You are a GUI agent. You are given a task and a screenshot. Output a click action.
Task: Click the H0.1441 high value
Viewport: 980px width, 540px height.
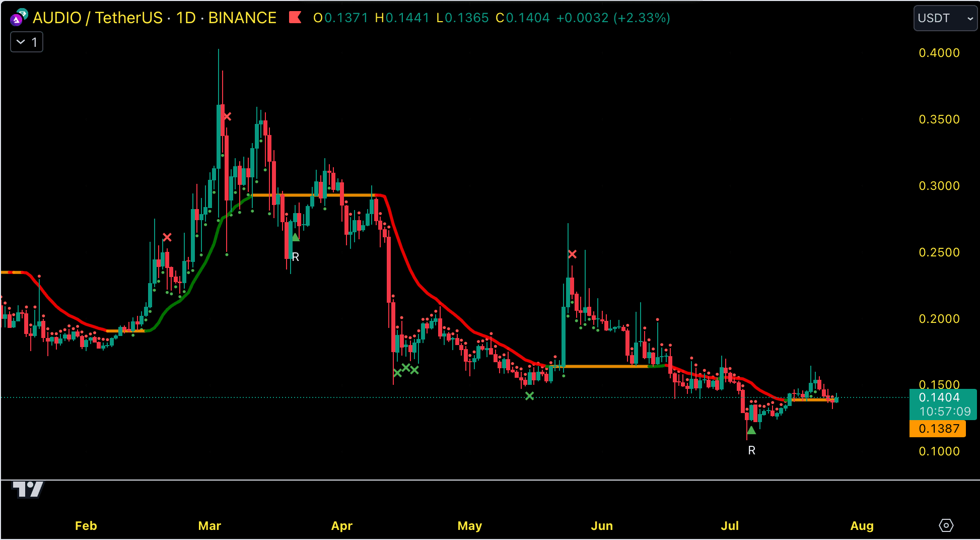pos(402,18)
